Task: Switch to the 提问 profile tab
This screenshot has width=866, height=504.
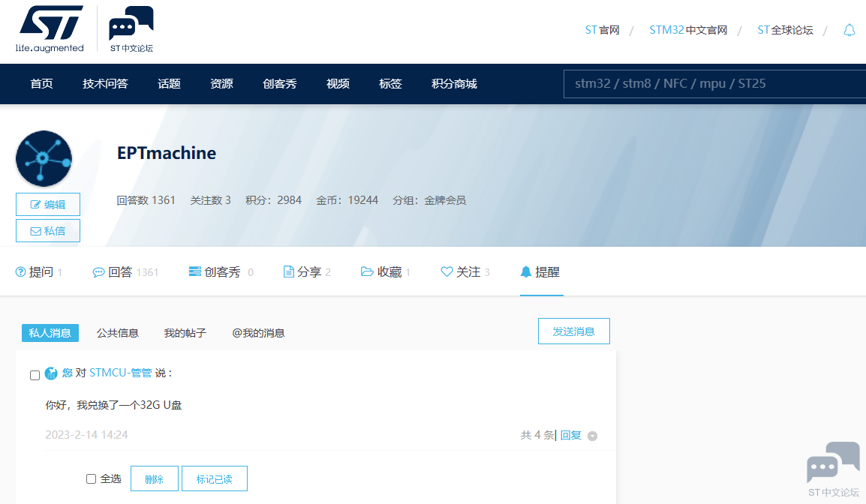Action: click(x=39, y=272)
